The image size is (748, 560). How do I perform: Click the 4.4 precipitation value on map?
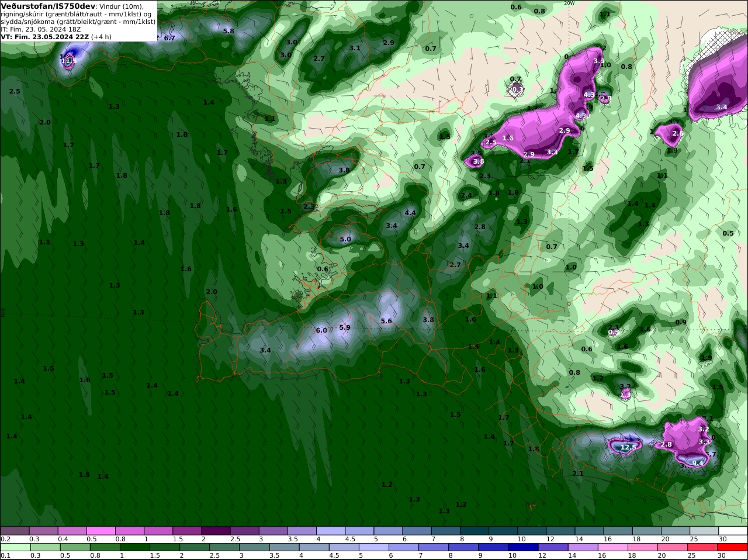[410, 213]
